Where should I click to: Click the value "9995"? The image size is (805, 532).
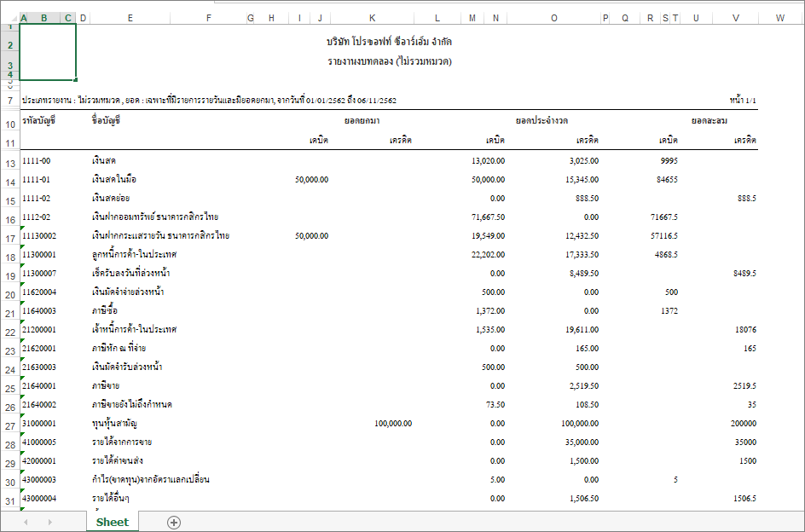point(669,161)
